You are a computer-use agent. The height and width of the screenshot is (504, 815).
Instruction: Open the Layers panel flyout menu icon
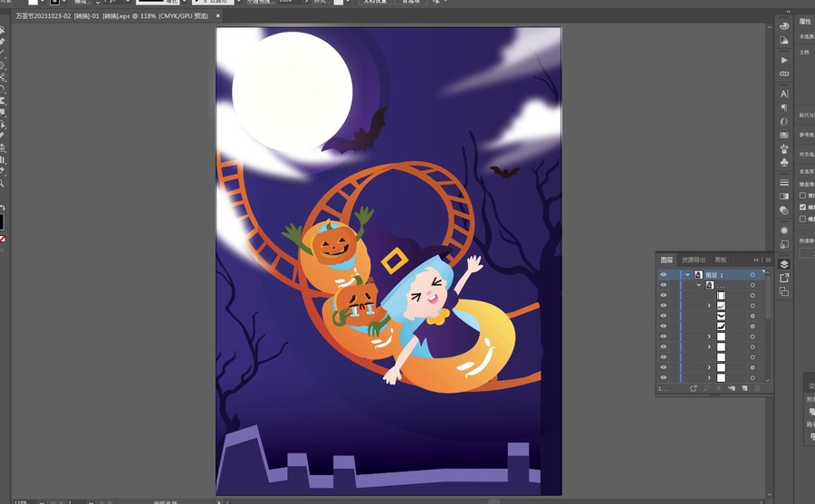768,260
